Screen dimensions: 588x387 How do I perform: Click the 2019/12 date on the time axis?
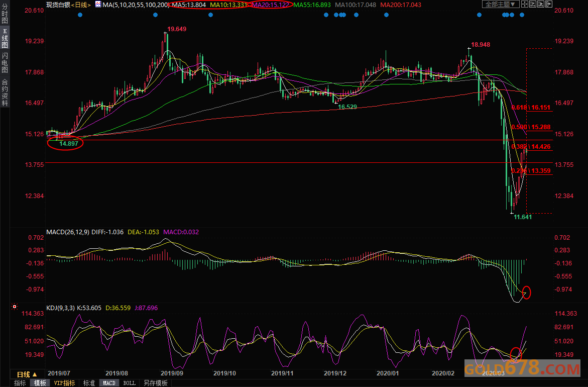(335, 373)
